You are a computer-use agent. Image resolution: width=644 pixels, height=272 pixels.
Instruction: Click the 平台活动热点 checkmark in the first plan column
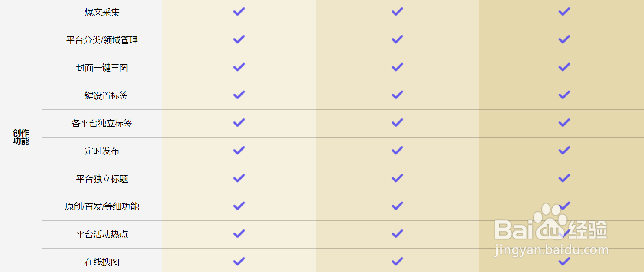(239, 234)
